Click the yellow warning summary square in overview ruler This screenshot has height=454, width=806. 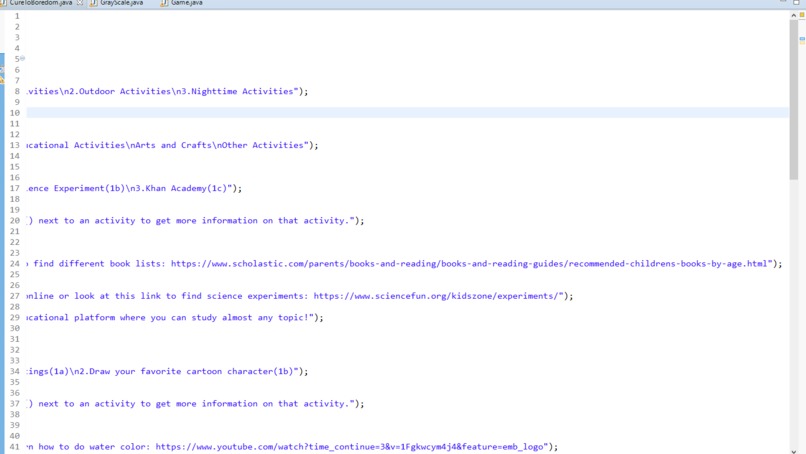pyautogui.click(x=802, y=15)
